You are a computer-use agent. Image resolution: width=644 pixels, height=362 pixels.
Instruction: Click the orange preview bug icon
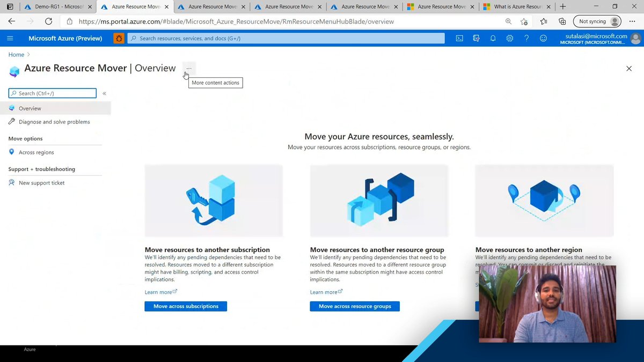point(119,38)
